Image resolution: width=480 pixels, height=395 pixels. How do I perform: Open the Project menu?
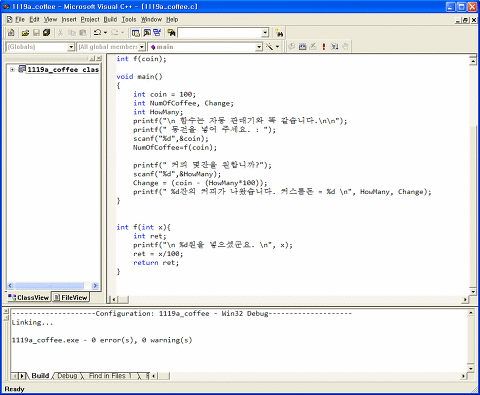(x=90, y=20)
